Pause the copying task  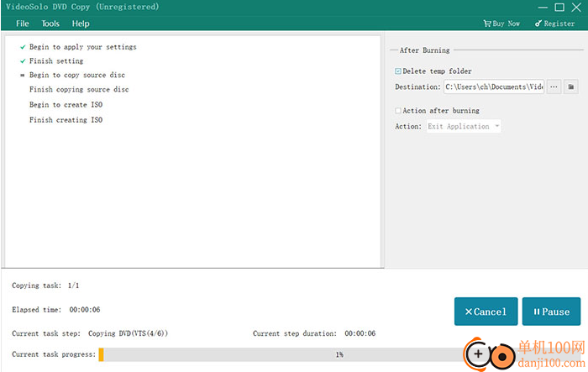tap(551, 312)
